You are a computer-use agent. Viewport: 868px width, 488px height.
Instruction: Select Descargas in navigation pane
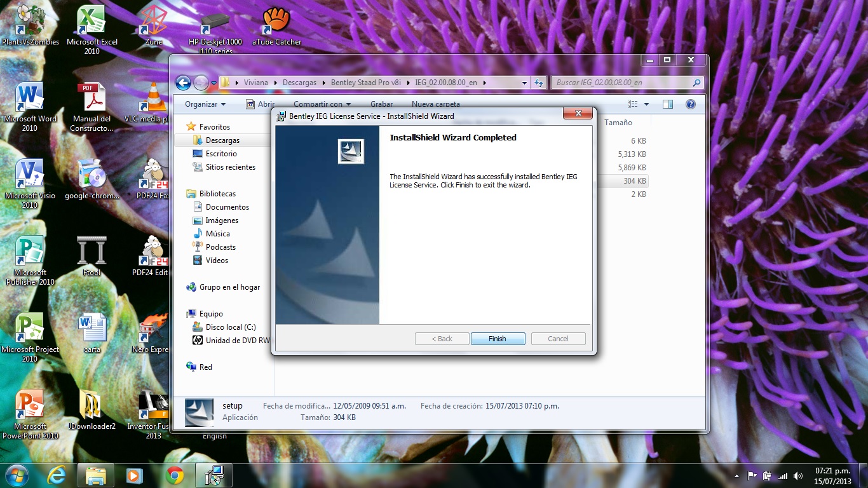tap(222, 140)
